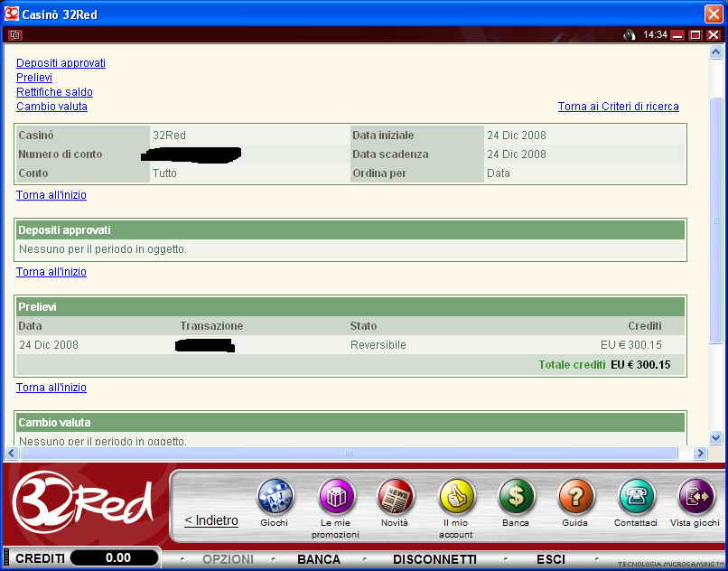Viewport: 728px width, 571px height.
Task: Click the horizontal scrollbar right arrow
Action: (700, 453)
